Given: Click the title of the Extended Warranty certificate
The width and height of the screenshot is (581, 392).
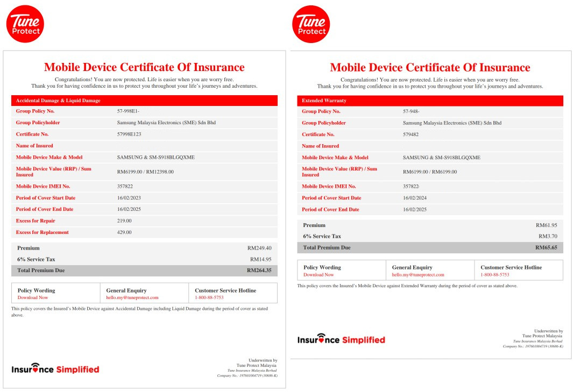Looking at the screenshot, I should tap(430, 67).
